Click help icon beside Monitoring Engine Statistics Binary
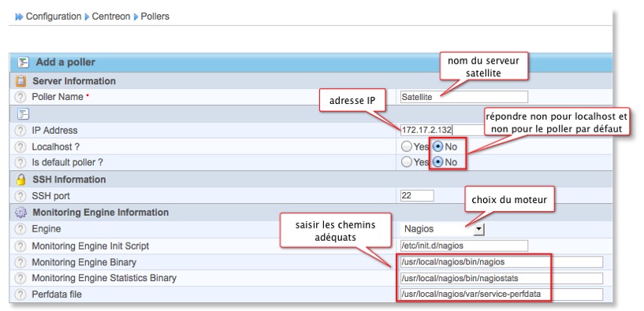The image size is (644, 311). click(20, 278)
